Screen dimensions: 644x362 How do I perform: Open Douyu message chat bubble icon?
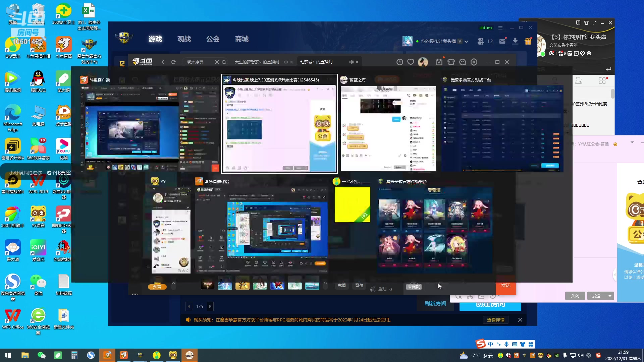463,62
